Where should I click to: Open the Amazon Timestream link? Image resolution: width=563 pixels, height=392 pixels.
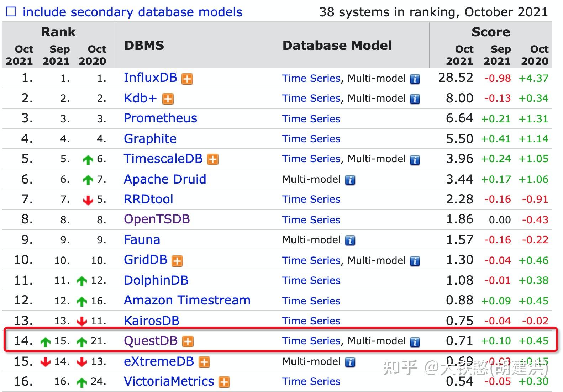pyautogui.click(x=187, y=300)
